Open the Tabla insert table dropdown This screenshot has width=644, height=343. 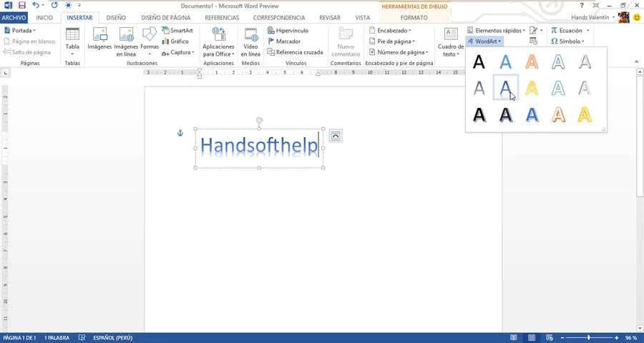coord(72,42)
